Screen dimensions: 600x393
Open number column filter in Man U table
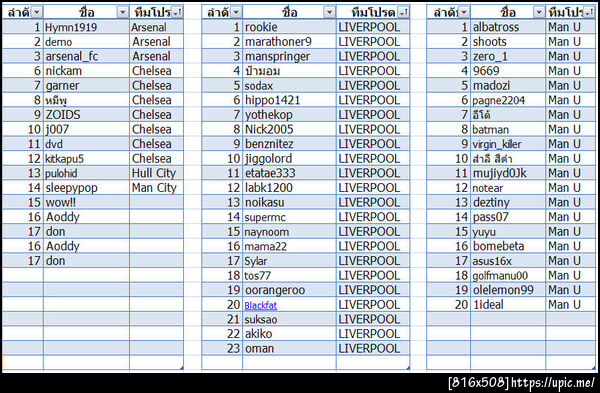pyautogui.click(x=464, y=13)
